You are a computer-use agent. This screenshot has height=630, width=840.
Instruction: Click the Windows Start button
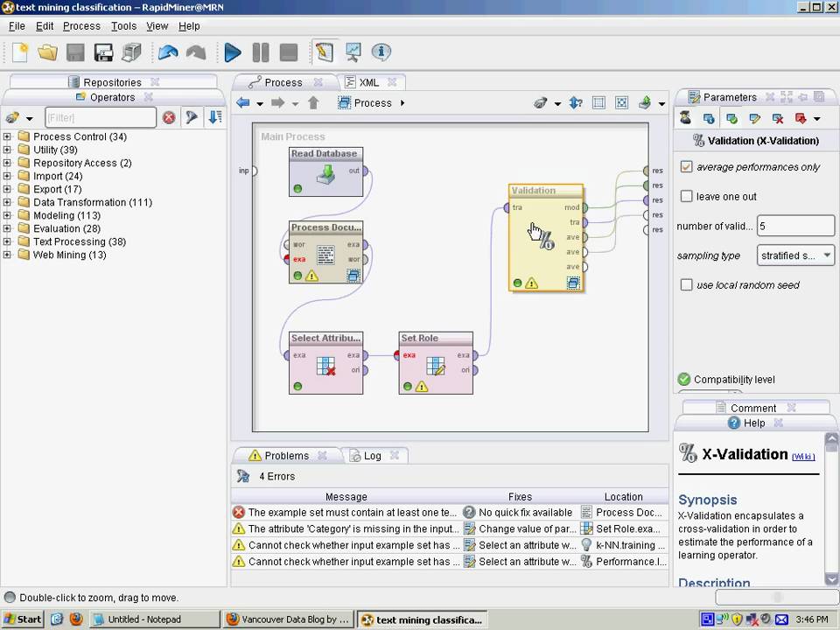(23, 619)
